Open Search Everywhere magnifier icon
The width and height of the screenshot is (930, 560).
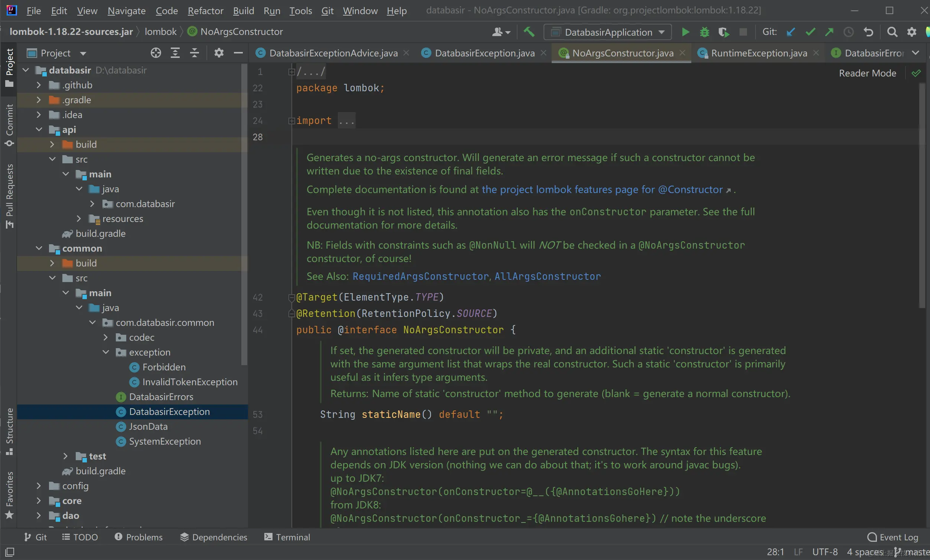(x=892, y=32)
